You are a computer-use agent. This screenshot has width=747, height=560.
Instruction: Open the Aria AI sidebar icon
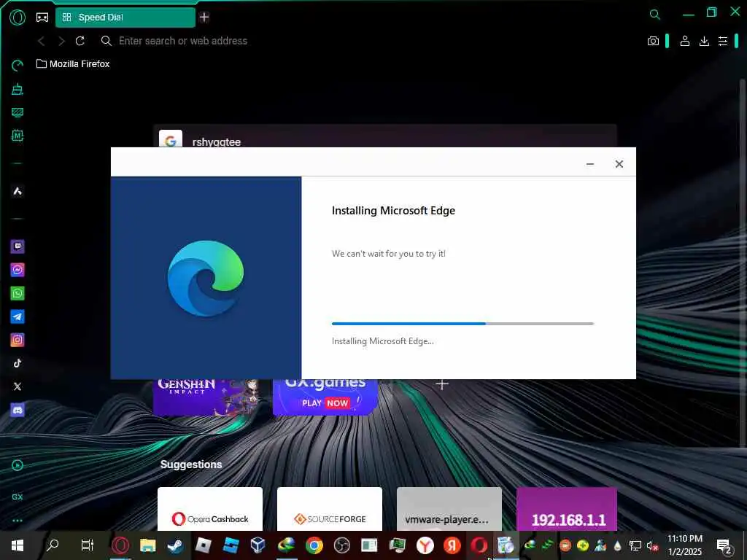[18, 192]
